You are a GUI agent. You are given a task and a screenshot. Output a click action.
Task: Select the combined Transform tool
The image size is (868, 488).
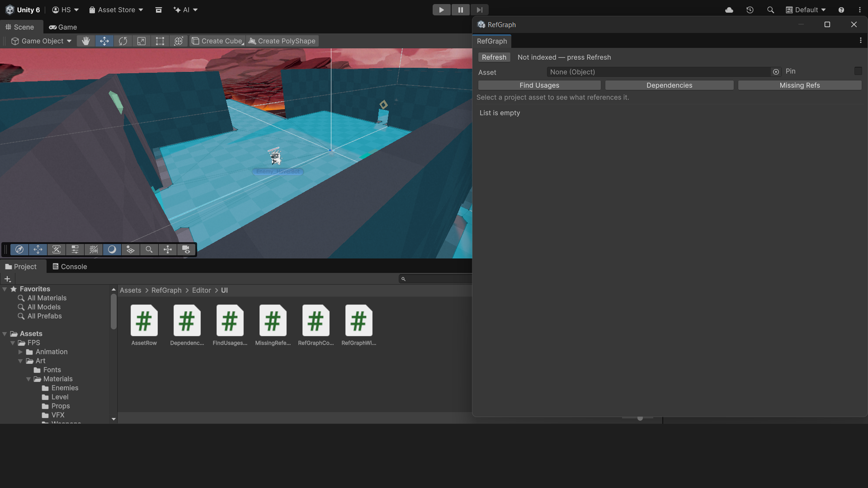[x=179, y=41]
